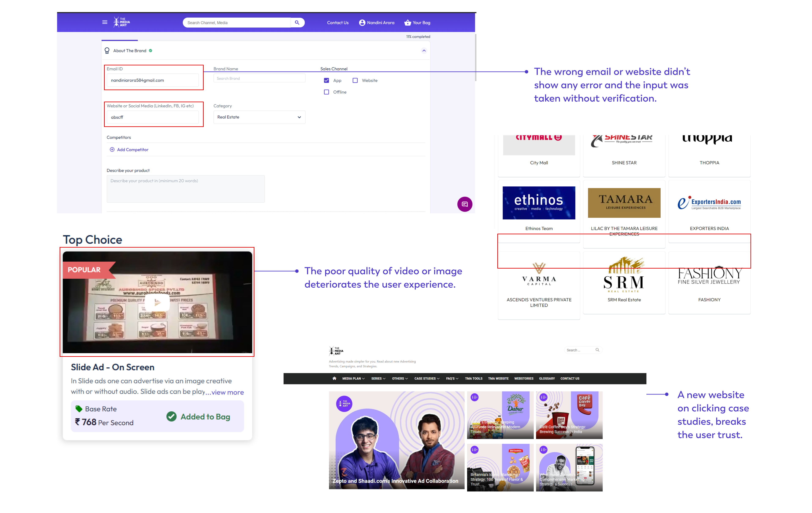This screenshot has height=513, width=812.
Task: Open the Zomato marketing strategy article
Action: point(569,467)
